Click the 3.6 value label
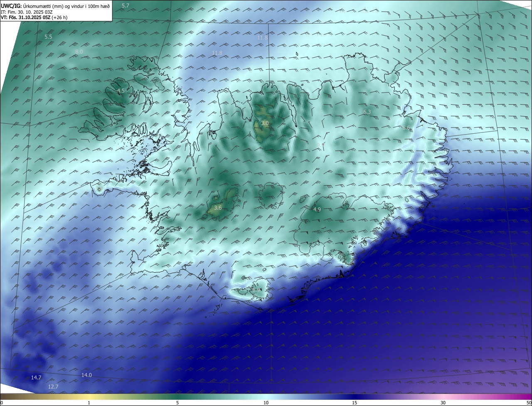This screenshot has height=406, width=532. (218, 208)
